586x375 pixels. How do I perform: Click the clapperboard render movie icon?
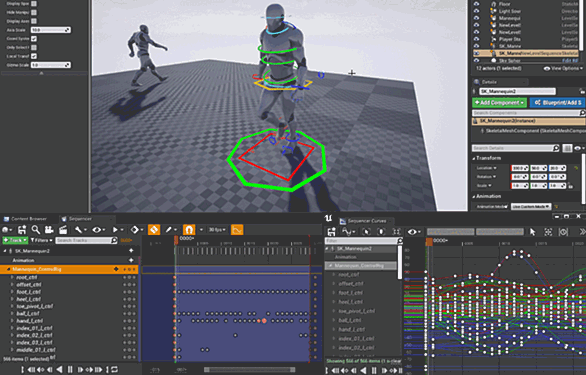tap(63, 230)
